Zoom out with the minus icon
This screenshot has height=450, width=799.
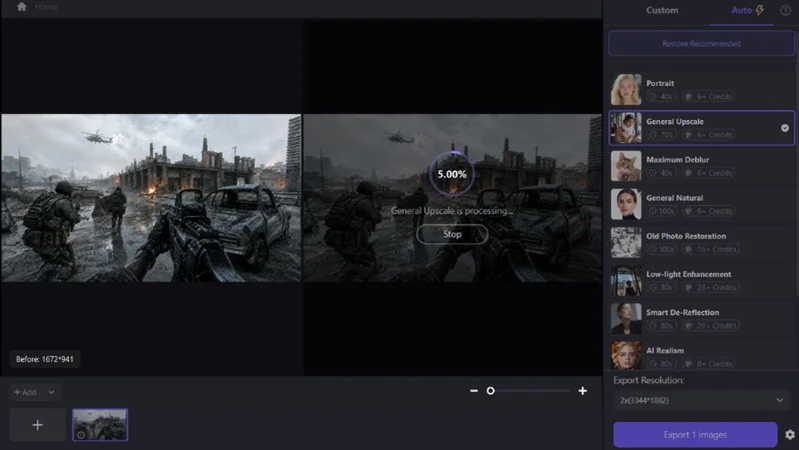474,391
